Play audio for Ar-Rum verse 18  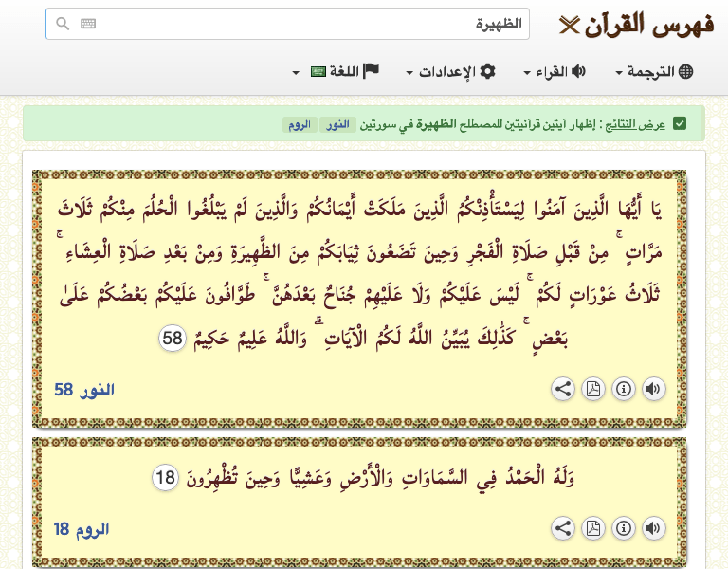(653, 528)
